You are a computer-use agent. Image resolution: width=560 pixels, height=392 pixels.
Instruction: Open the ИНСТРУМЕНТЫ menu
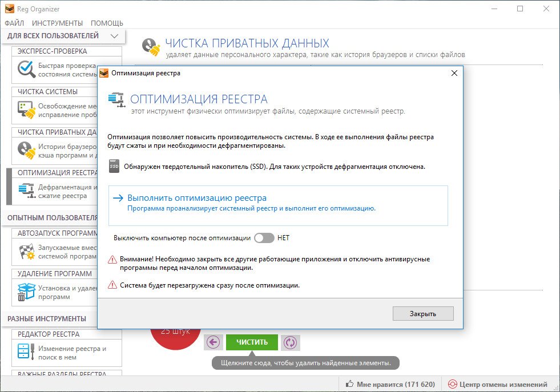(x=57, y=23)
